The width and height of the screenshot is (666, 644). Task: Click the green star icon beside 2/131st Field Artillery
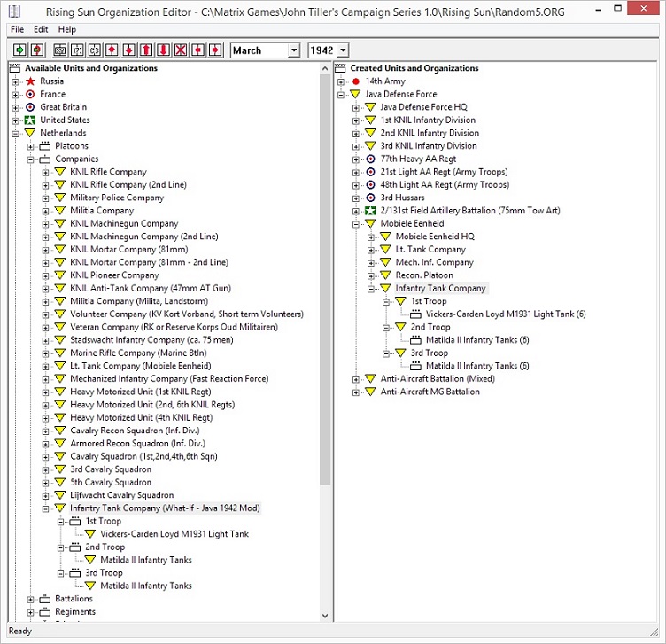tap(371, 211)
